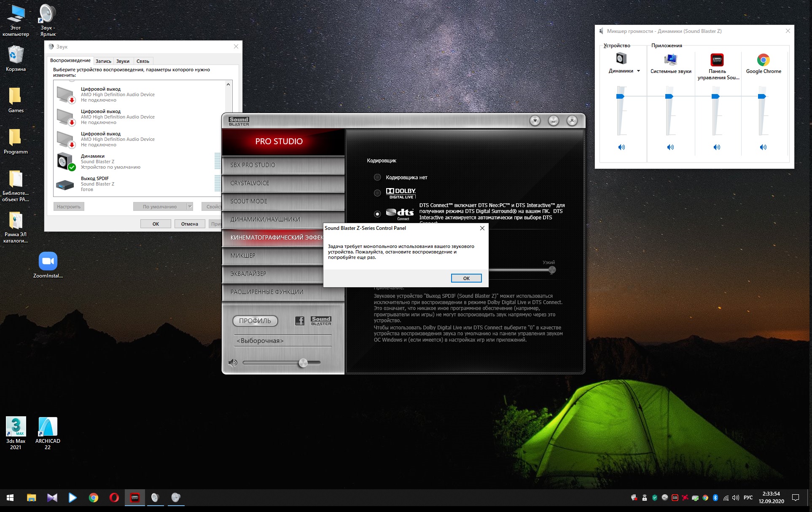Open the SCOUT MODE section
The width and height of the screenshot is (812, 512).
(x=283, y=201)
